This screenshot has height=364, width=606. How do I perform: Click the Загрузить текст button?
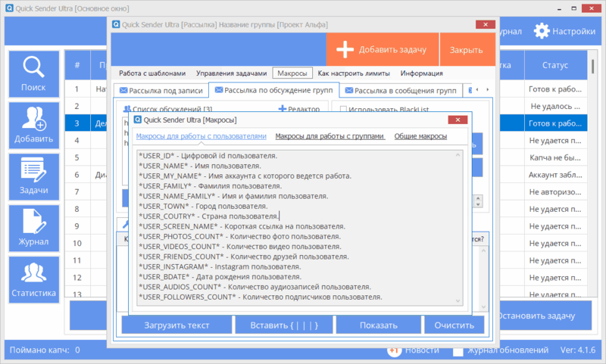176,325
